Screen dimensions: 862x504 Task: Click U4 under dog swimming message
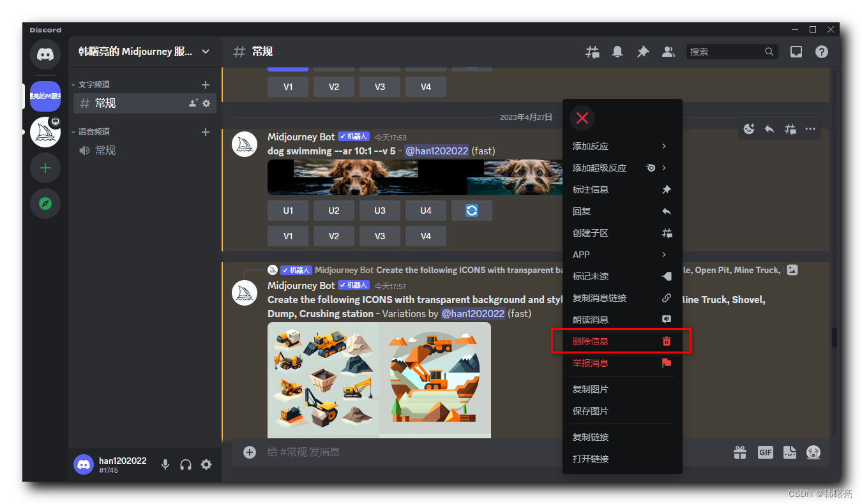click(x=426, y=211)
